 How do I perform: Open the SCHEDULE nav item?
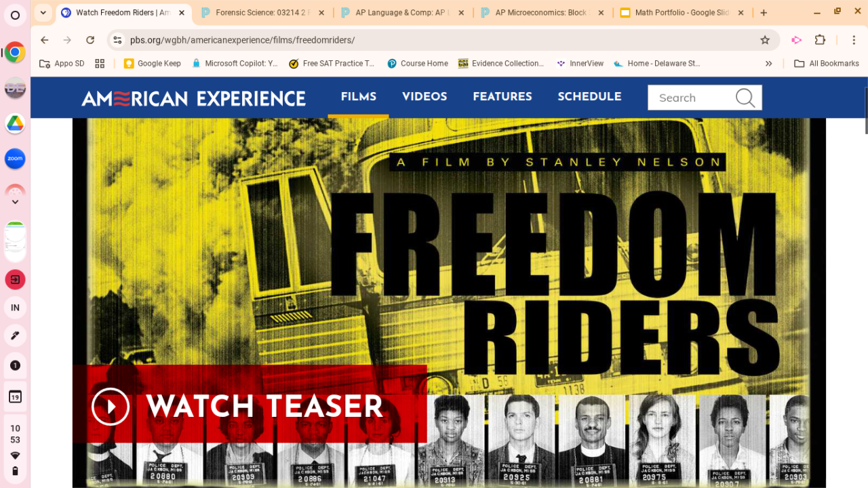click(x=589, y=97)
